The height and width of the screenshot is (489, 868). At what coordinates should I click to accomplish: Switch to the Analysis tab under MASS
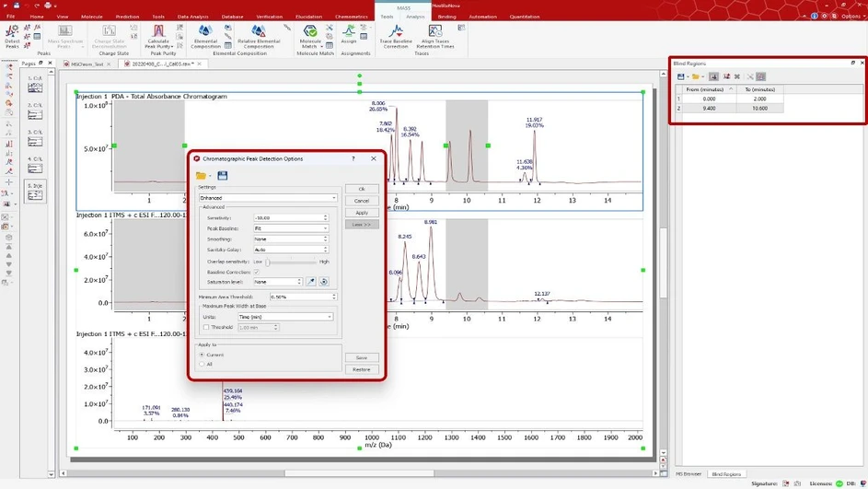tap(414, 17)
